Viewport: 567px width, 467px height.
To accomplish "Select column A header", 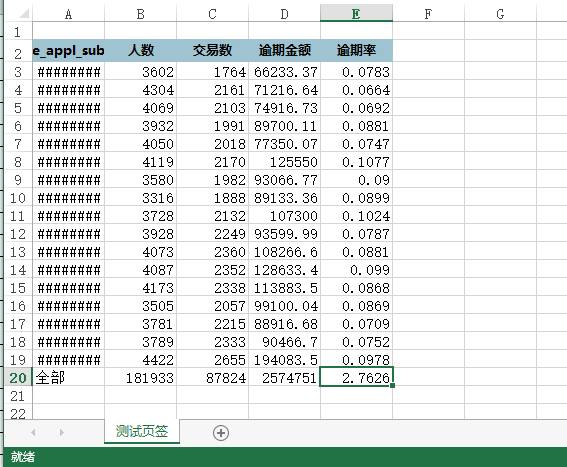I will click(x=68, y=13).
